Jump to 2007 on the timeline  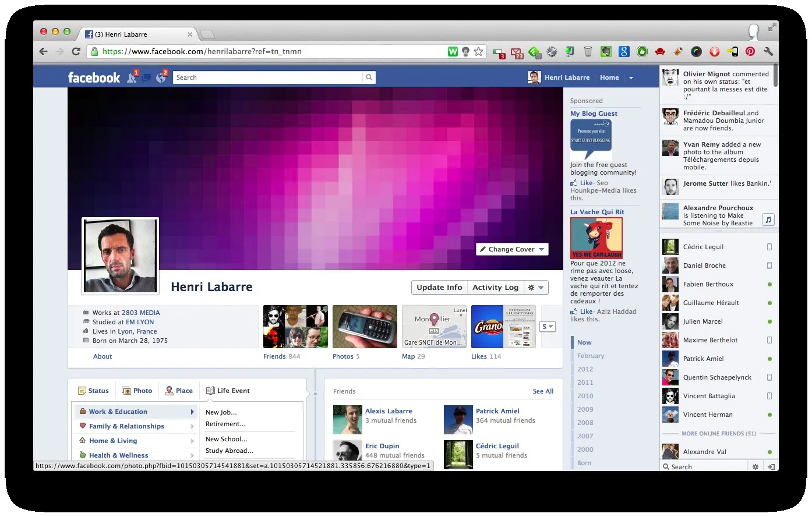coord(585,436)
